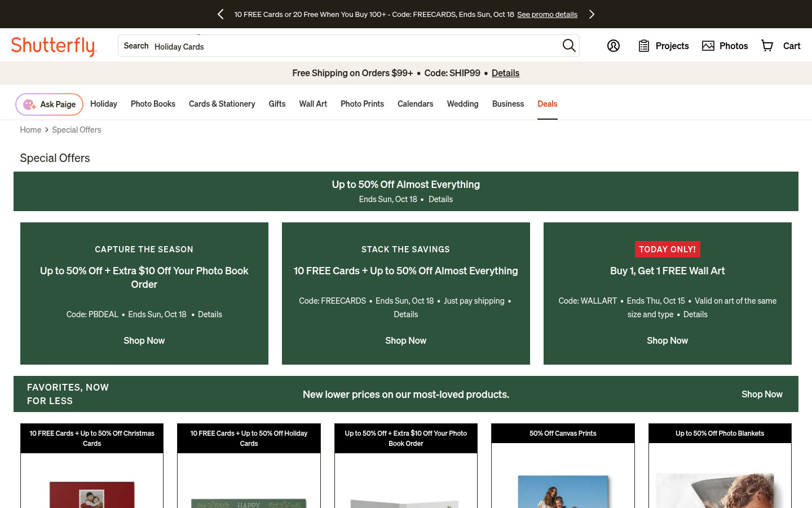Open the Photo Book Order deal tile
The image size is (812, 508).
click(x=406, y=466)
